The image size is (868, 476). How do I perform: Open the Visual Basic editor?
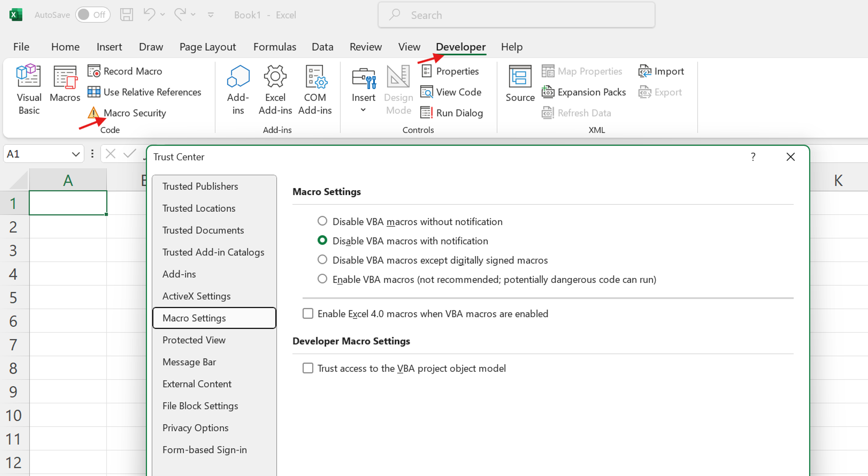[29, 90]
